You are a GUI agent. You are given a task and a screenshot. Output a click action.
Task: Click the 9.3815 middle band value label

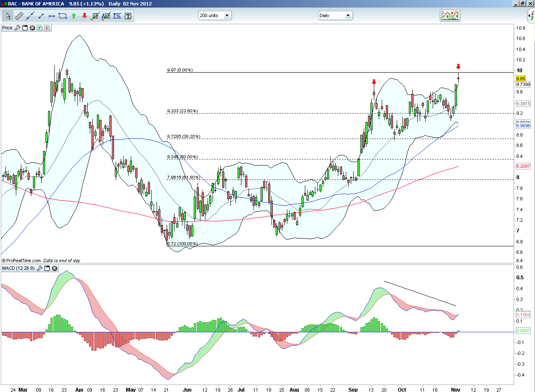(523, 104)
